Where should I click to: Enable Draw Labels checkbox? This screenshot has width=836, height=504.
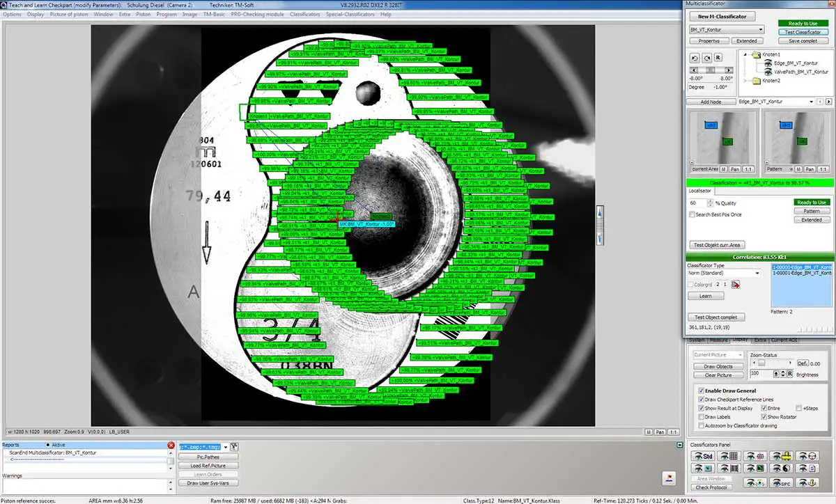701,417
